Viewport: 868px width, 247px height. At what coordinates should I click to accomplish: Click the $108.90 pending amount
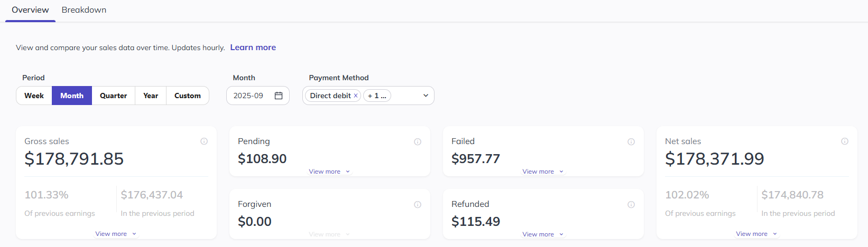pyautogui.click(x=262, y=159)
